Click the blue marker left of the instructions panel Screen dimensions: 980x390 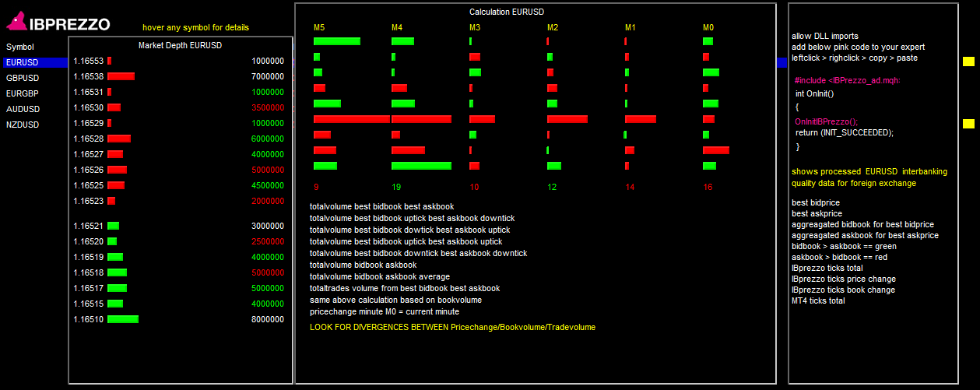coord(782,62)
